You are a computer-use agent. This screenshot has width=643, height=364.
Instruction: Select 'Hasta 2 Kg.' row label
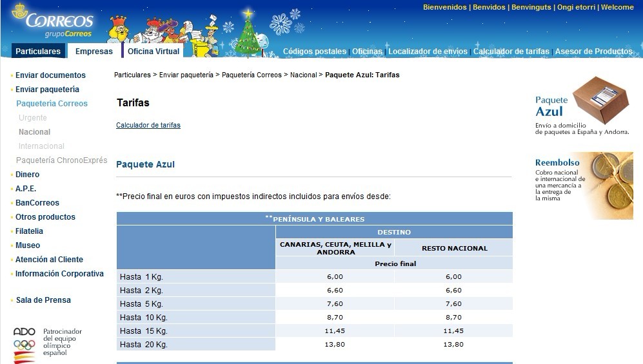(x=141, y=291)
